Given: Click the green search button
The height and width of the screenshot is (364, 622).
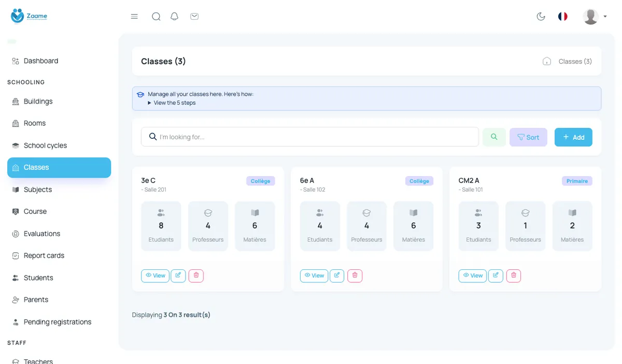Looking at the screenshot, I should pyautogui.click(x=494, y=137).
